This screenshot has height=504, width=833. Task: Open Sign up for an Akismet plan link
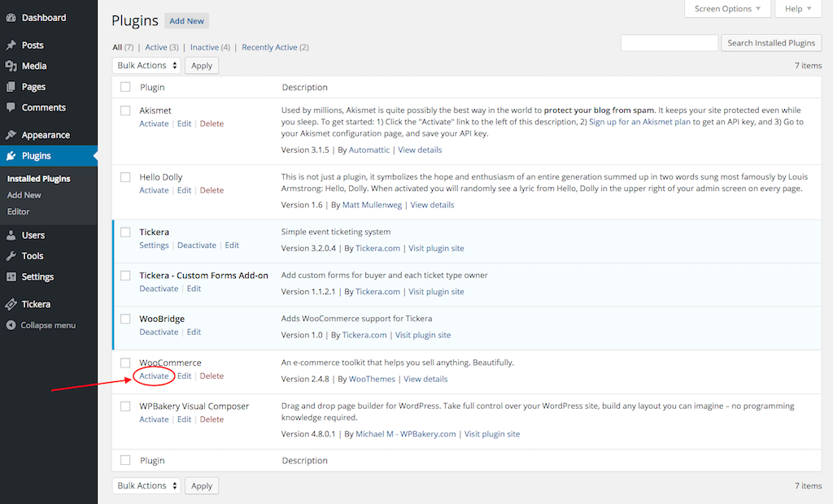[639, 122]
